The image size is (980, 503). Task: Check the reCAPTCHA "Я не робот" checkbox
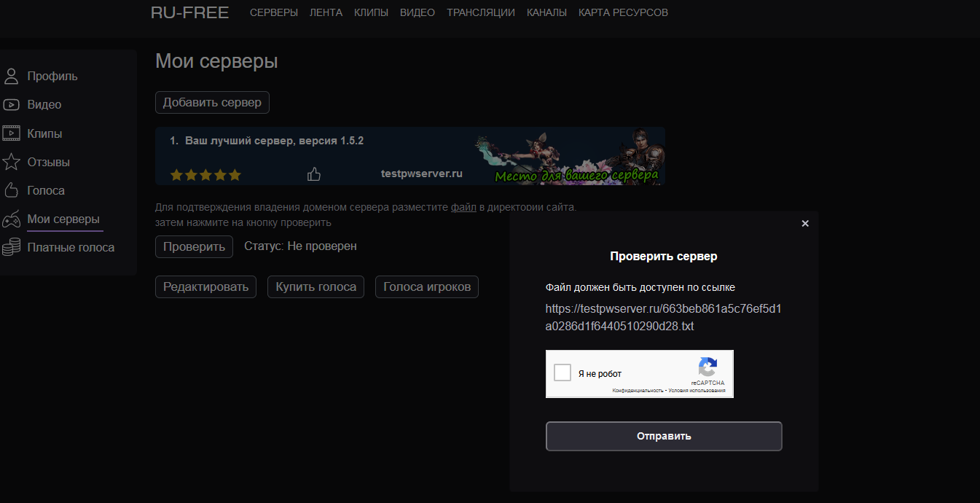(562, 373)
